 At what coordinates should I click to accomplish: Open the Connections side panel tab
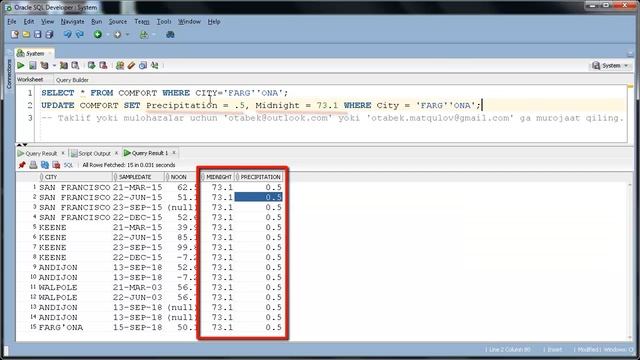(9, 74)
